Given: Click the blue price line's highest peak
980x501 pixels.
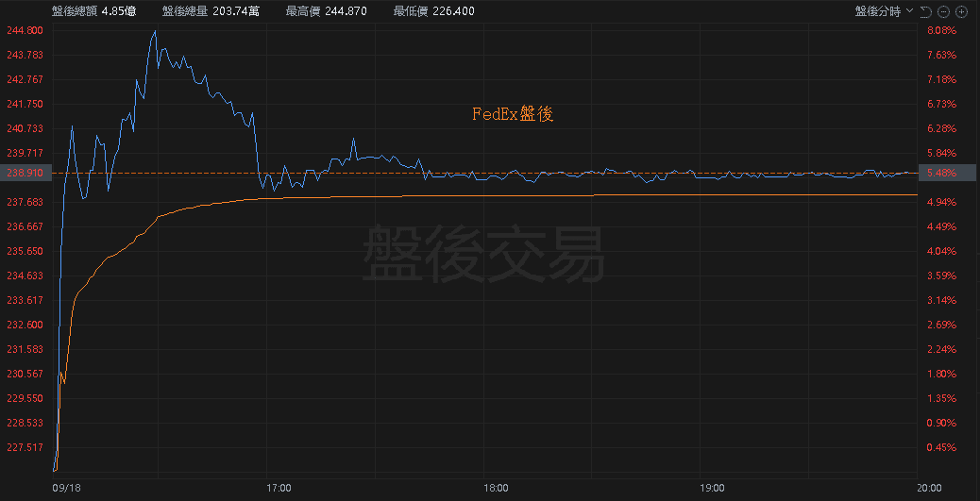Looking at the screenshot, I should tap(155, 30).
